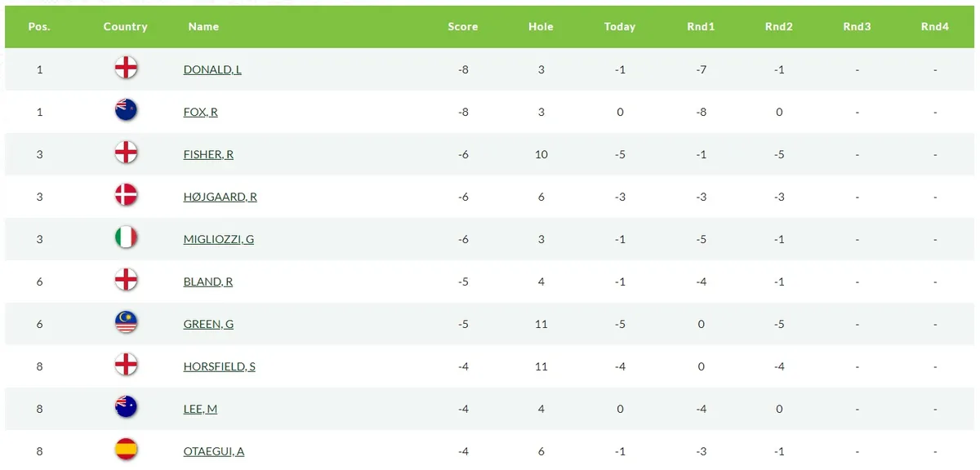Click the Hole column header
980x470 pixels.
tap(541, 27)
